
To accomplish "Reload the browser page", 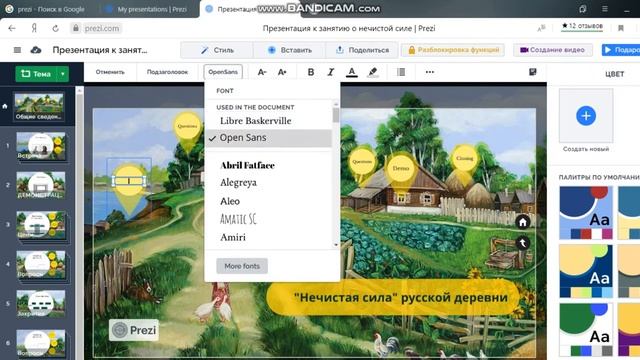I will tap(56, 28).
